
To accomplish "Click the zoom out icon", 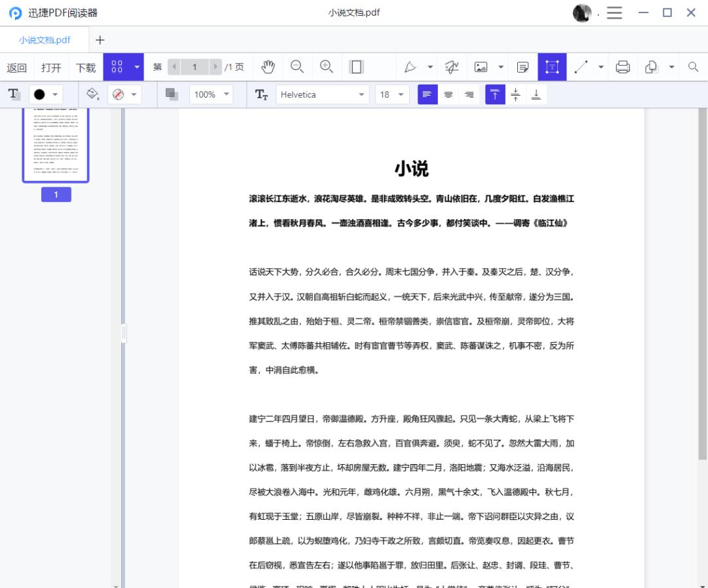I will [x=297, y=66].
